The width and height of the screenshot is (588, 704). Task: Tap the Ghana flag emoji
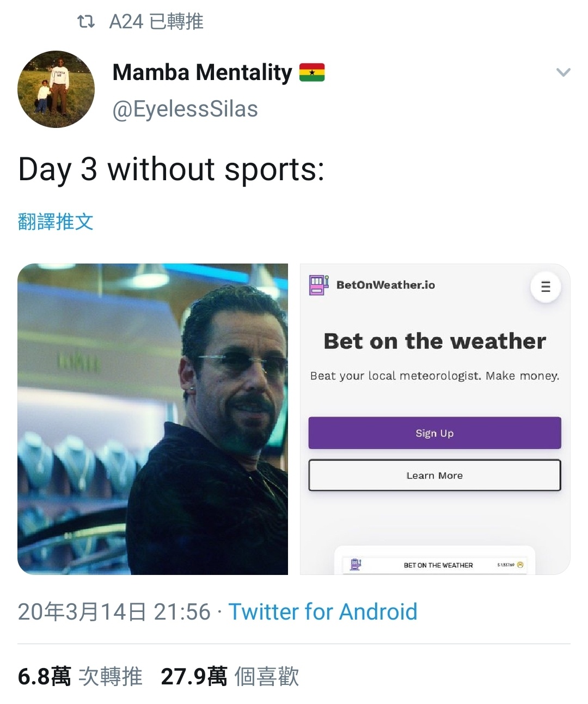(x=312, y=72)
